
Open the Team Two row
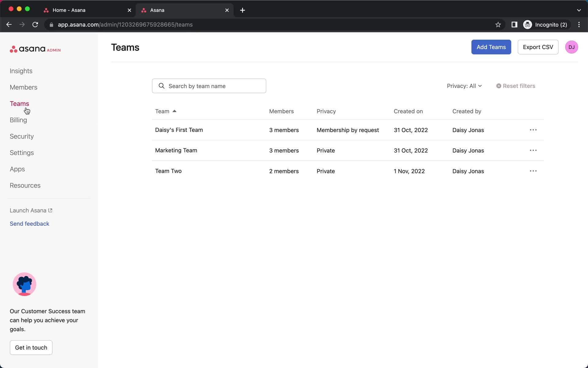pyautogui.click(x=348, y=171)
